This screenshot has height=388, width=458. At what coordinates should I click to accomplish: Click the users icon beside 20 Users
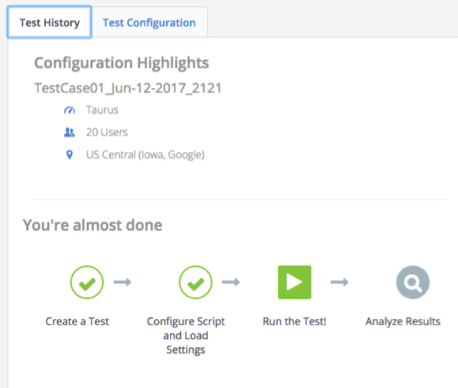pyautogui.click(x=69, y=132)
